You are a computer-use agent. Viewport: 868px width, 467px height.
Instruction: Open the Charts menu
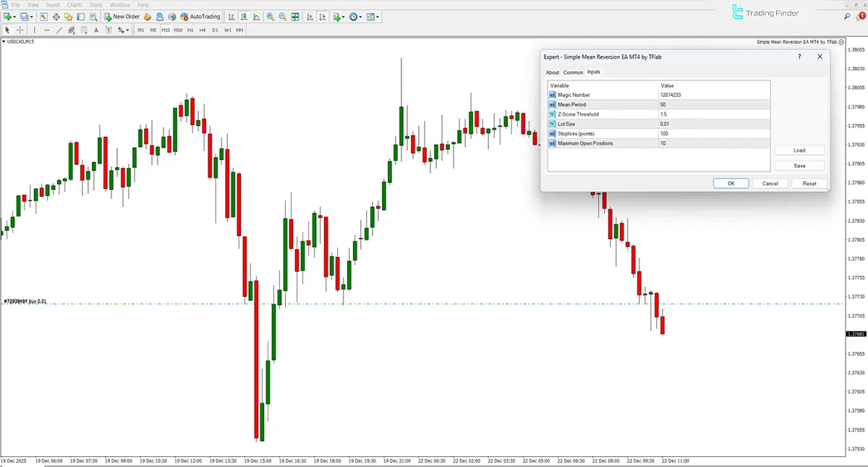click(x=75, y=4)
